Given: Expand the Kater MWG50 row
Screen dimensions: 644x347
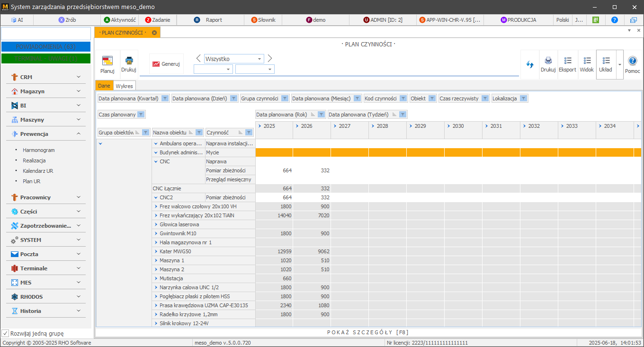Looking at the screenshot, I should click(155, 251).
